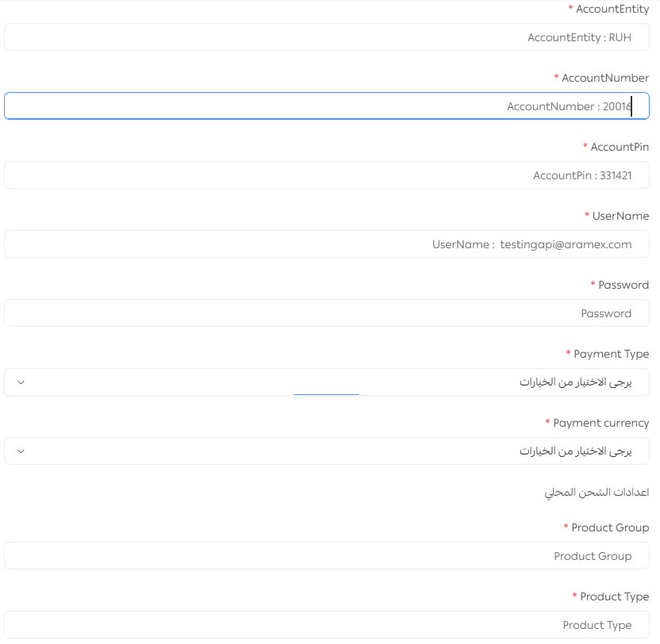Click the Payment Type chevron arrow
This screenshot has height=644, width=660.
[21, 382]
